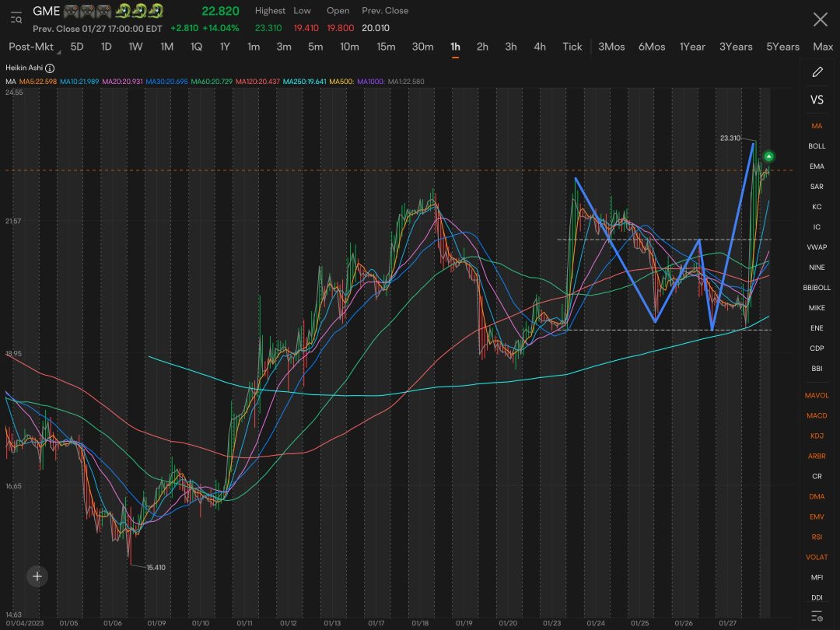Toggle the VWAP indicator
Viewport: 840px width, 630px height.
pos(817,247)
